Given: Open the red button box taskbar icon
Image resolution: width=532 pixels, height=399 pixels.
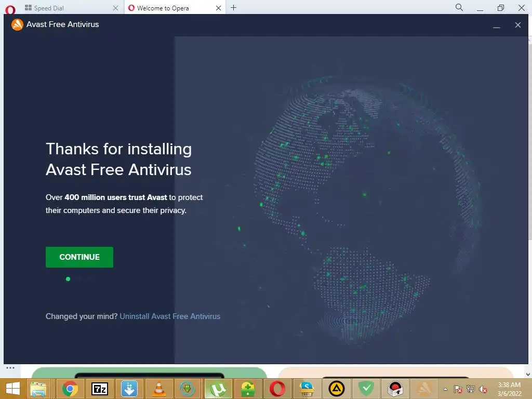Looking at the screenshot, I should point(395,389).
